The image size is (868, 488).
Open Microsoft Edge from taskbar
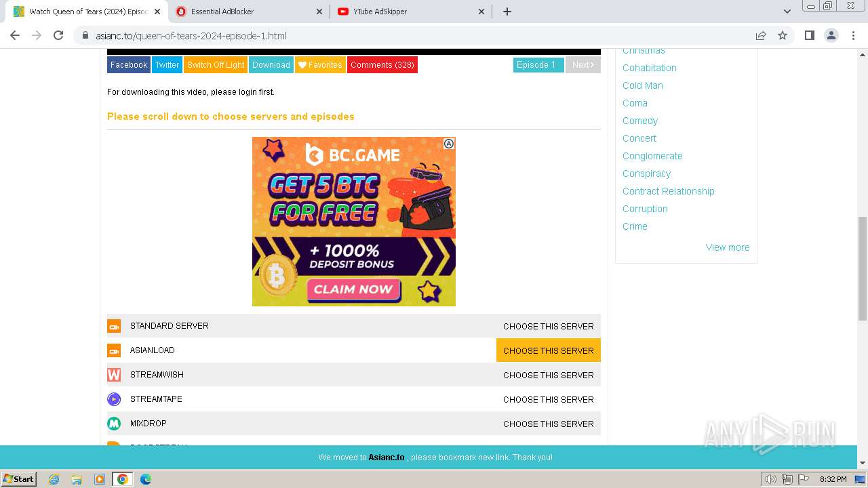(x=146, y=479)
